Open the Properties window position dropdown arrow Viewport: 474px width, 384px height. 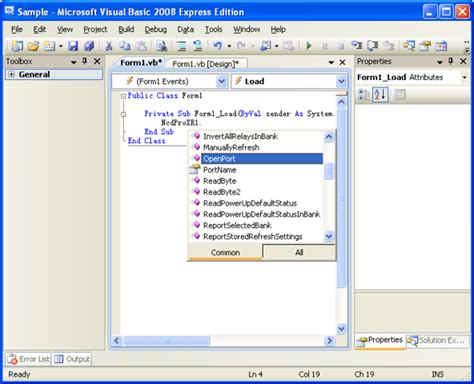pos(440,62)
